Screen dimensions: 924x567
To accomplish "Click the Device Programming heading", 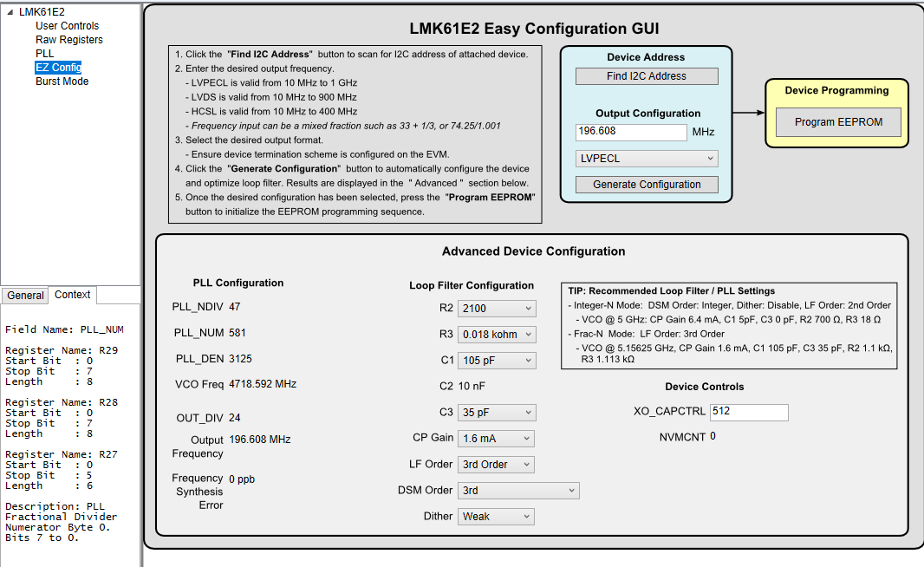I will click(x=836, y=90).
